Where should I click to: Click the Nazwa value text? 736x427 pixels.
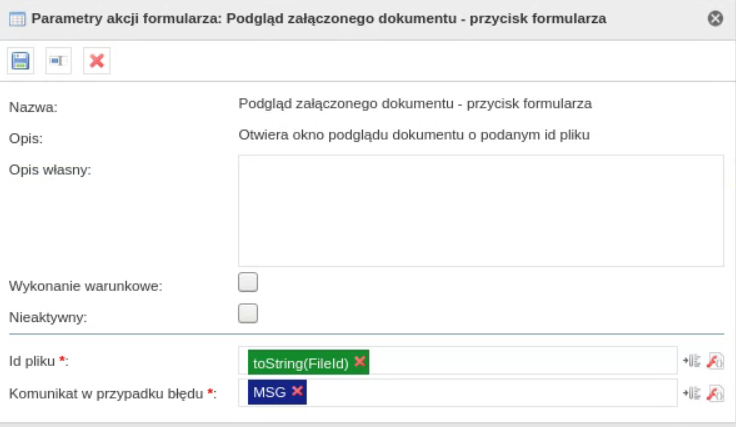415,104
